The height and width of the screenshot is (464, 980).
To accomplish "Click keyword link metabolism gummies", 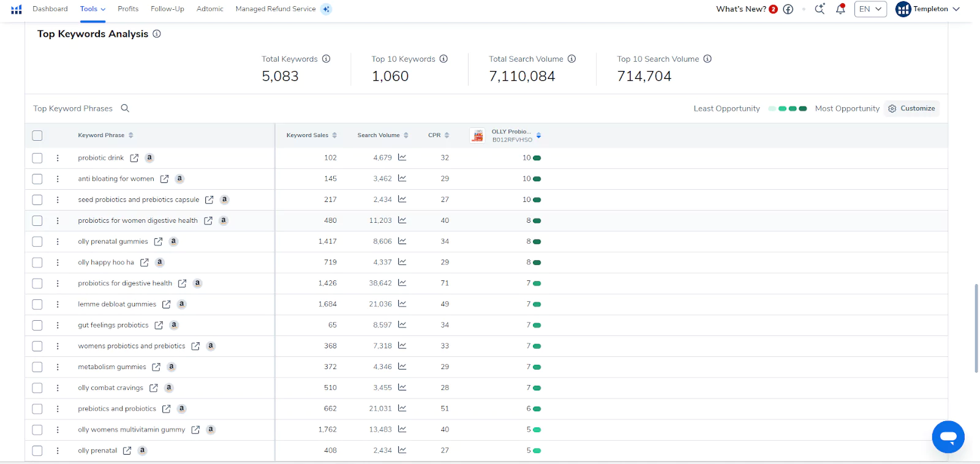I will 112,367.
